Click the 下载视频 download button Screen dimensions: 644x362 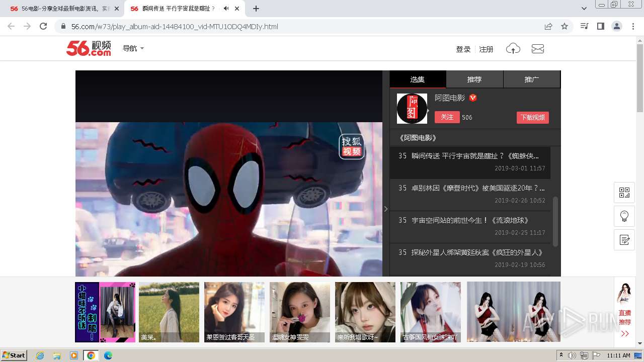(533, 117)
